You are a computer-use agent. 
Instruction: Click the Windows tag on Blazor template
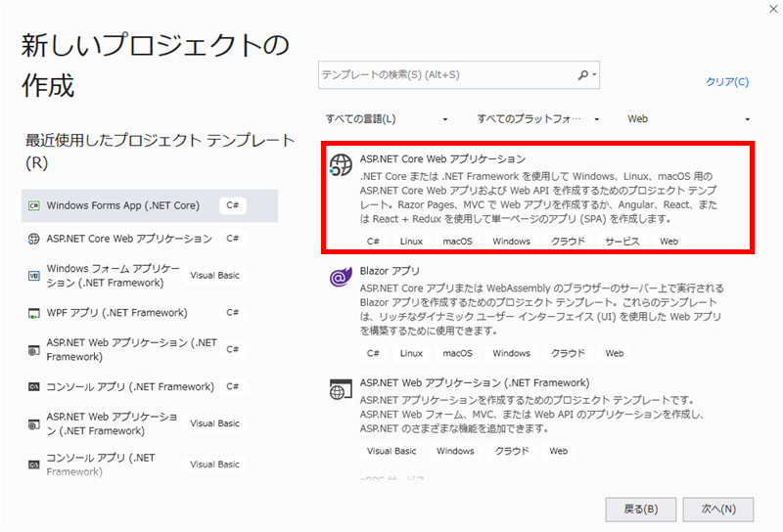click(511, 353)
